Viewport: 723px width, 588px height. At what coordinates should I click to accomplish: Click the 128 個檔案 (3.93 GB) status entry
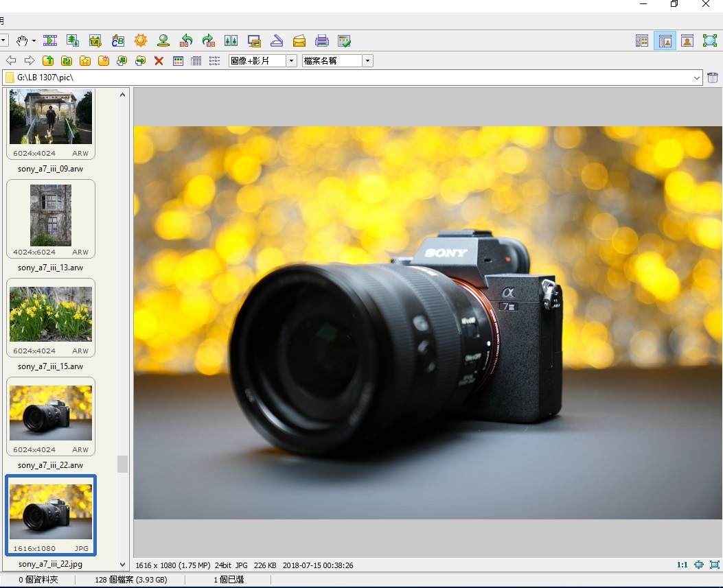point(131,580)
